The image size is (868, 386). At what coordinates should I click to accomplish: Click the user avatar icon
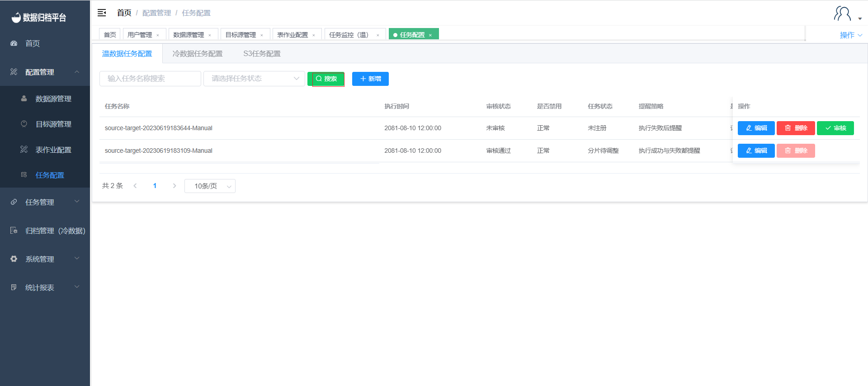pos(842,14)
